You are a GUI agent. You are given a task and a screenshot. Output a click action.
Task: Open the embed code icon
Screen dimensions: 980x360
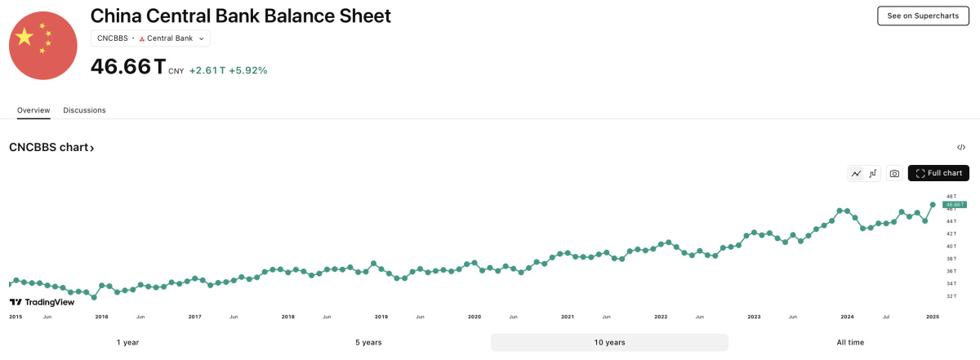click(961, 148)
